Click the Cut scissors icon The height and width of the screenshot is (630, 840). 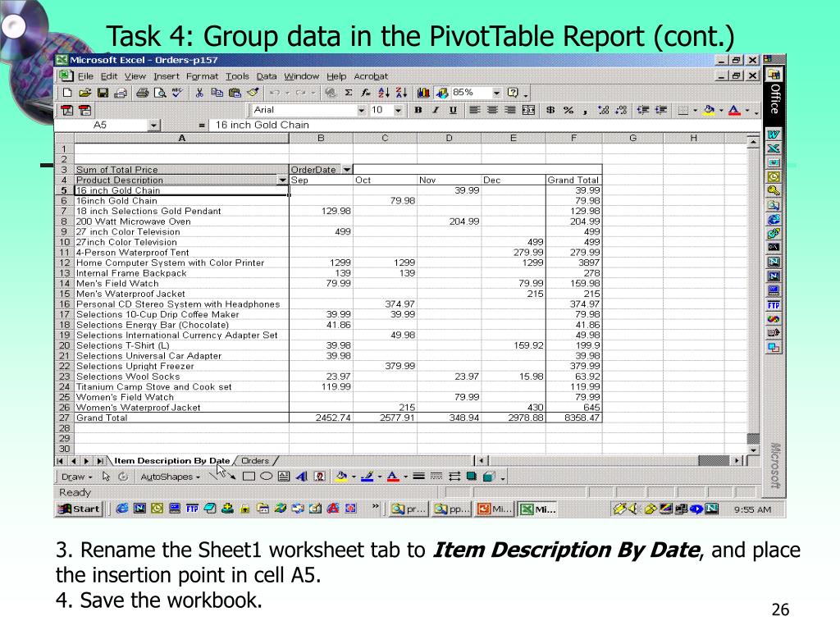[x=199, y=94]
